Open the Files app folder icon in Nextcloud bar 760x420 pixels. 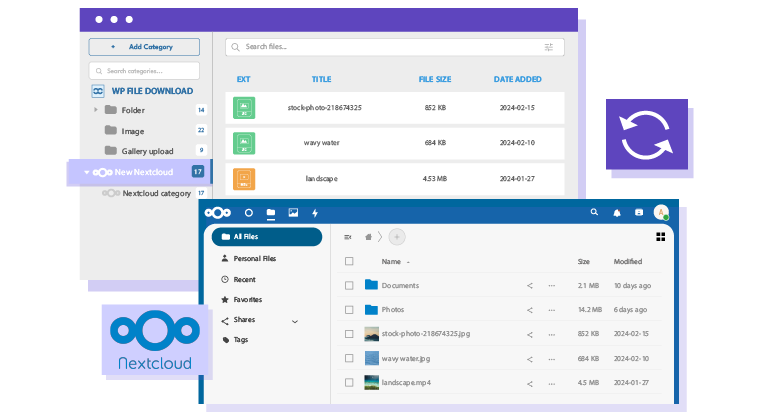click(x=271, y=213)
